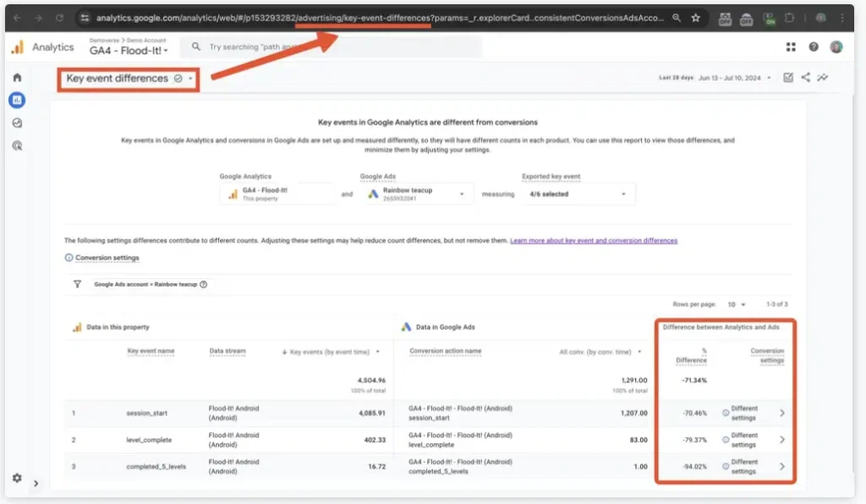Change Rows per page dropdown value
866x504 pixels.
pos(737,304)
